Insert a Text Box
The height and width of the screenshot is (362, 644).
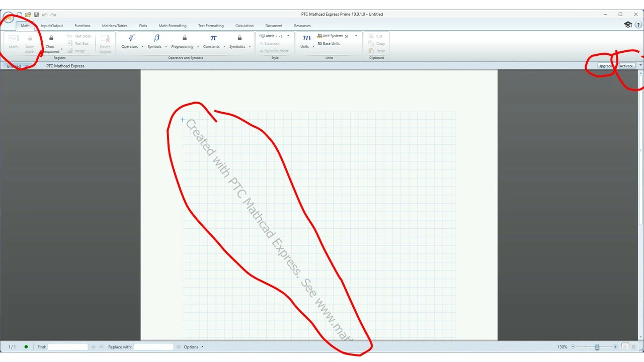point(78,44)
